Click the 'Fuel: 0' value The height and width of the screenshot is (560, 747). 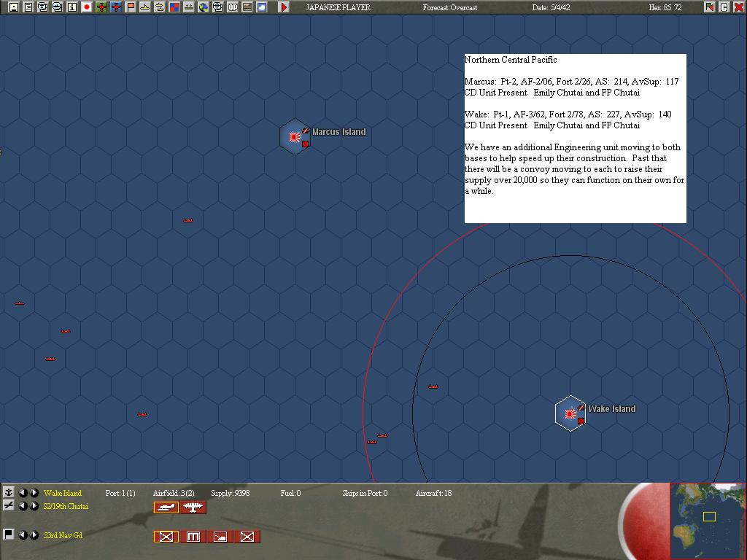point(290,493)
